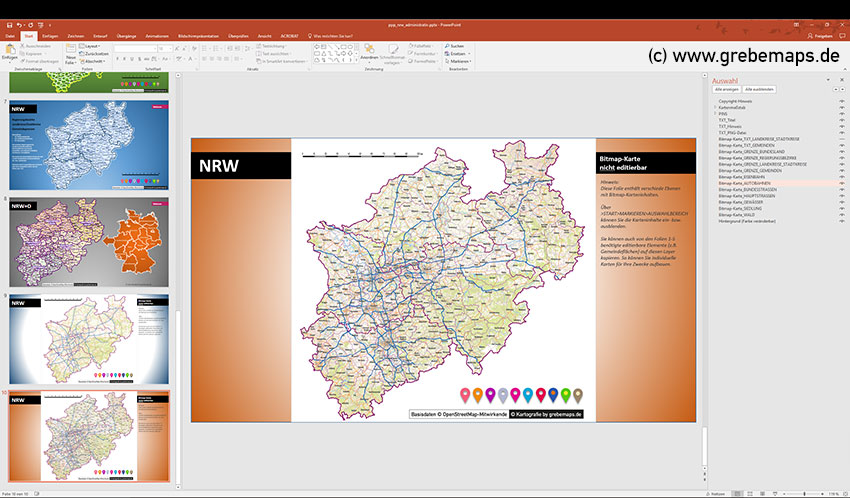The height and width of the screenshot is (498, 850).
Task: Click the Alle anzeigen button
Action: click(x=725, y=89)
